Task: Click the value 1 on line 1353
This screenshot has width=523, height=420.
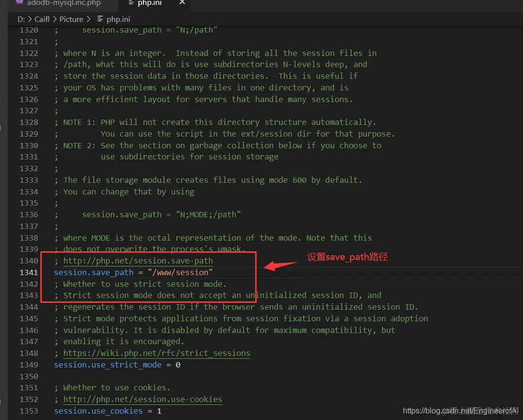Action: (159, 411)
